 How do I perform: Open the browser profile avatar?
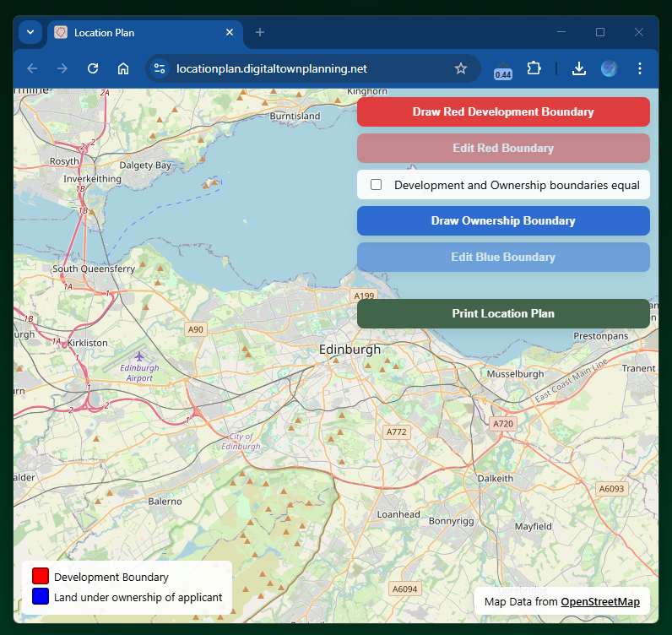tap(610, 68)
